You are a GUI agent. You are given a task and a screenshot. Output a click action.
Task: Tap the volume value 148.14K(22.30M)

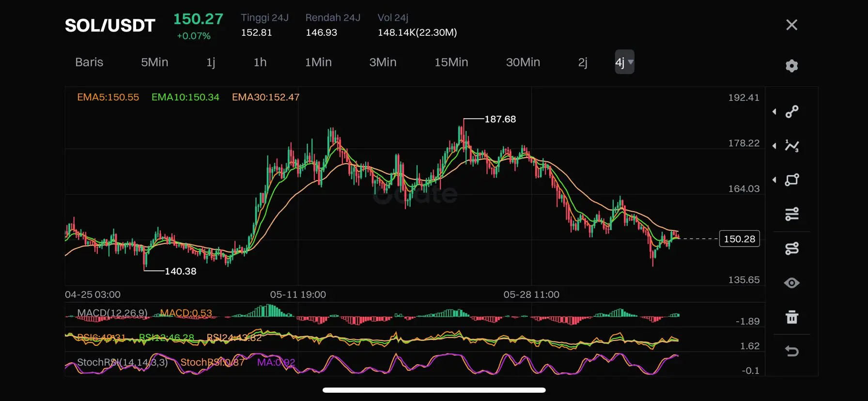pyautogui.click(x=418, y=32)
